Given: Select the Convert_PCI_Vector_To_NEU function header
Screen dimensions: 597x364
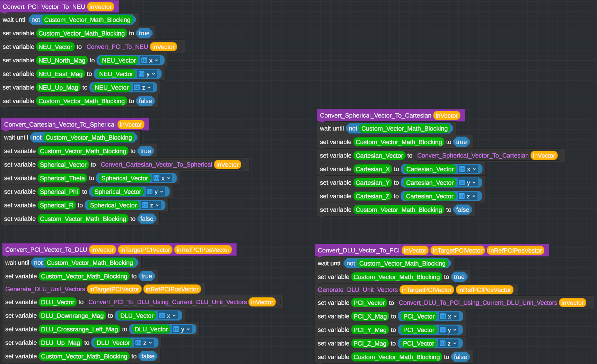Looking at the screenshot, I should tap(44, 7).
